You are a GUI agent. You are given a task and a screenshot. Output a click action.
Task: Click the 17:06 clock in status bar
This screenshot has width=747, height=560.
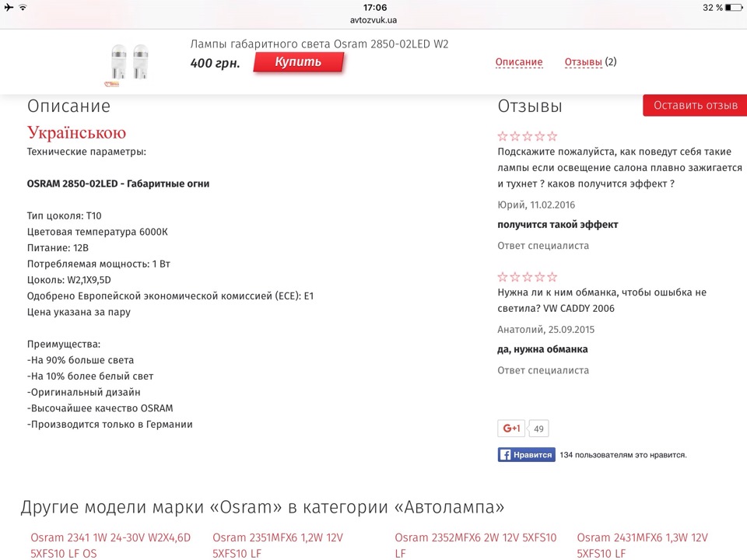(375, 8)
